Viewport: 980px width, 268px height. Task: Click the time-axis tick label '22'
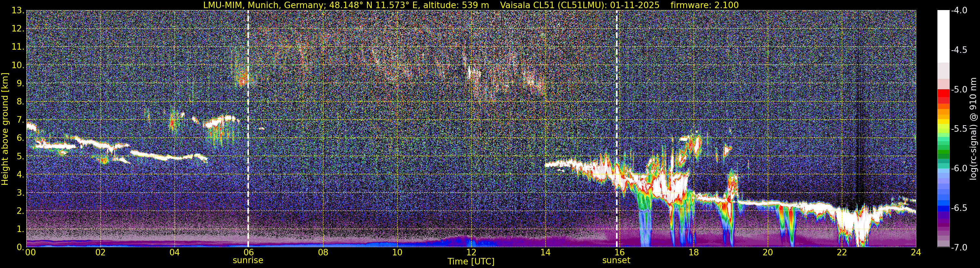842,252
